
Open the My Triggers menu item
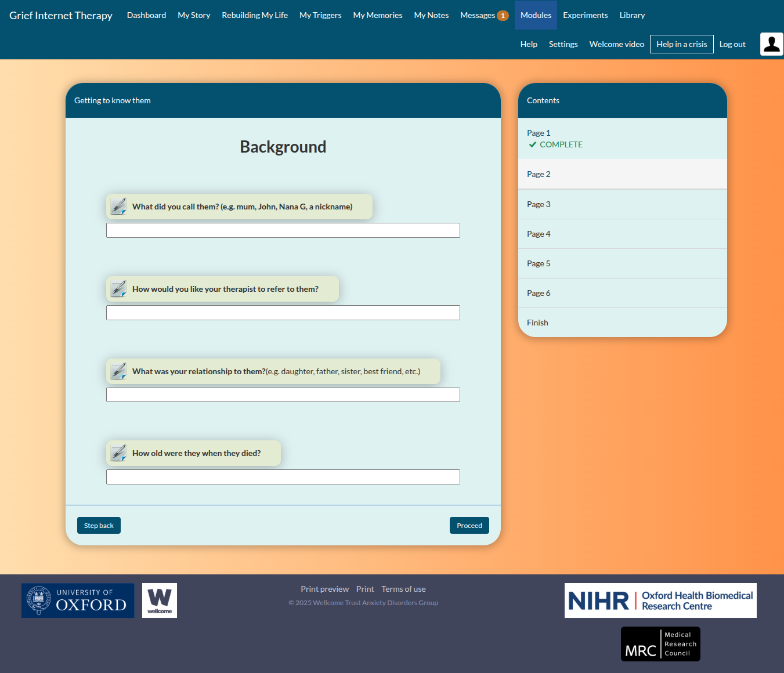point(320,15)
